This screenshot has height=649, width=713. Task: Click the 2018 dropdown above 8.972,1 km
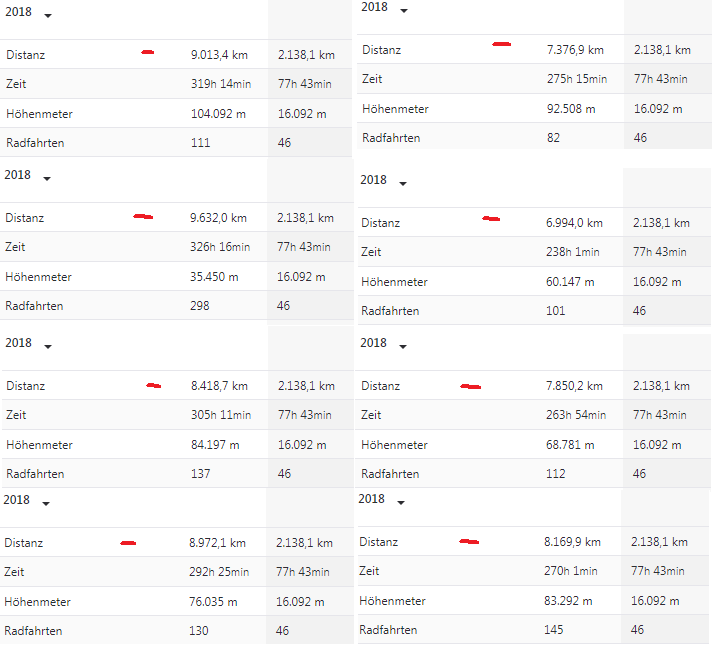45,504
